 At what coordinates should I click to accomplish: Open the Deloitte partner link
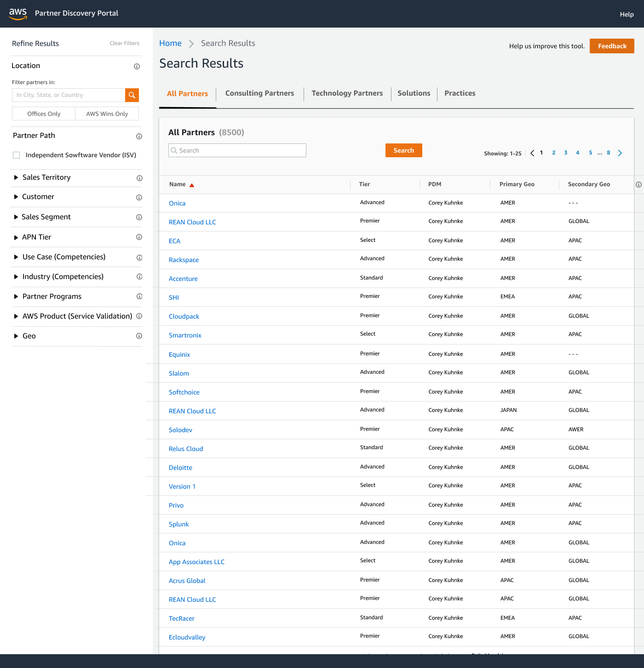click(x=180, y=468)
